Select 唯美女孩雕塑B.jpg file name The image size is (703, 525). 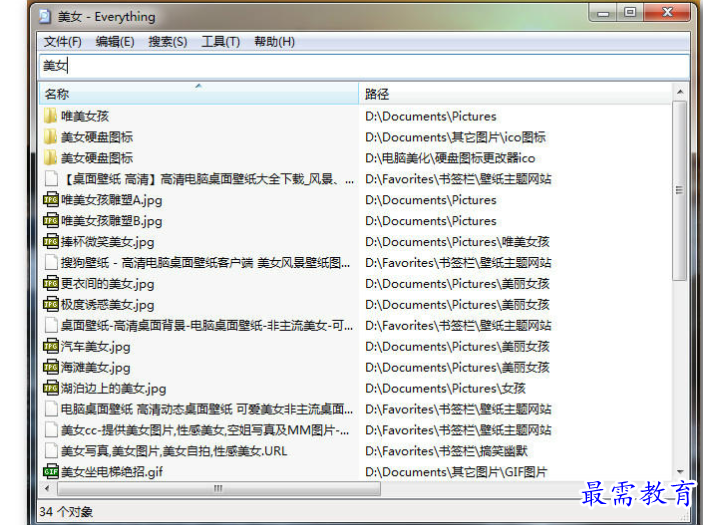[x=112, y=221]
